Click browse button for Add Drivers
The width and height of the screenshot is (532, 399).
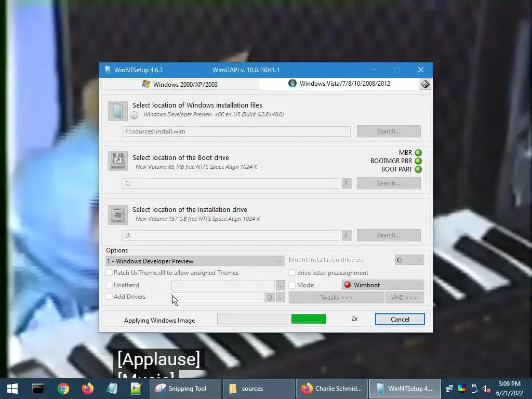pyautogui.click(x=280, y=298)
